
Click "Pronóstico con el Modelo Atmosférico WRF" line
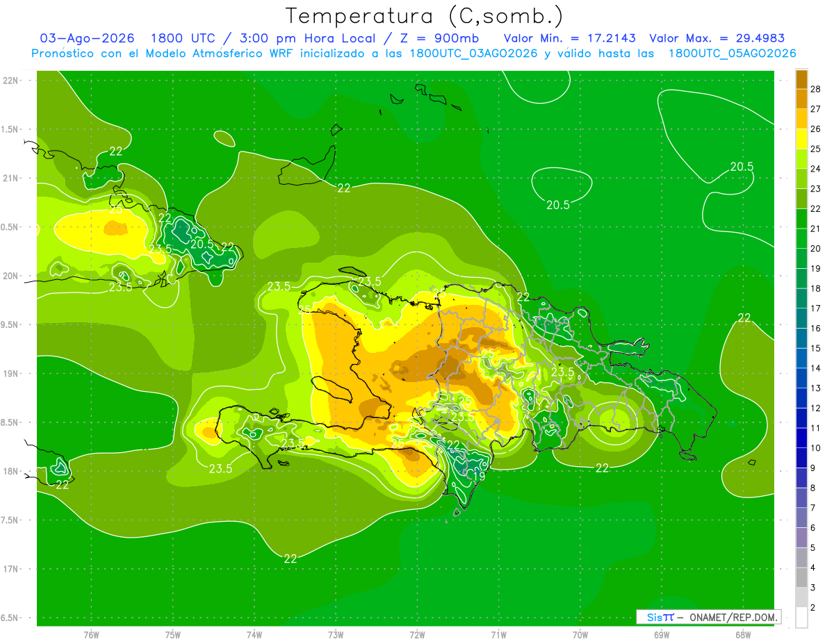[x=414, y=53]
